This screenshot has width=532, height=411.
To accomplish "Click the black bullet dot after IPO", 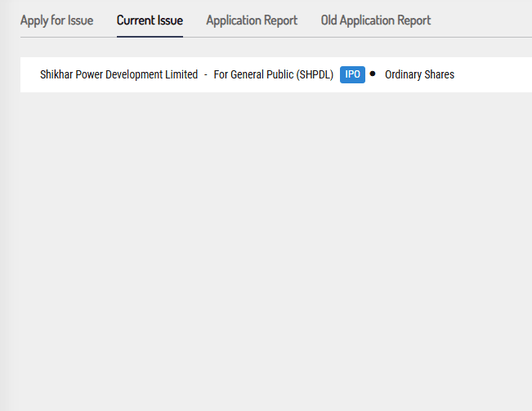I will coord(373,74).
